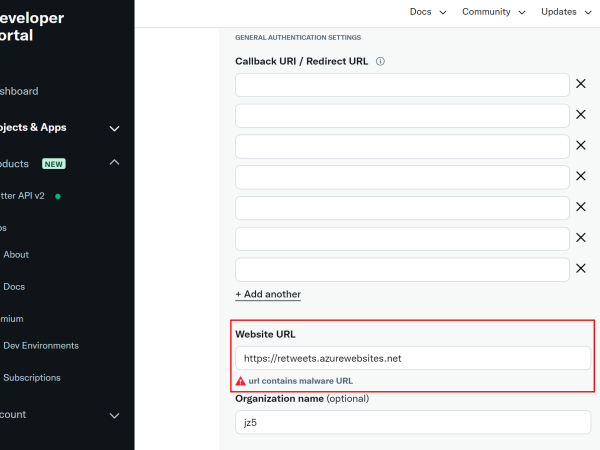Open Twitter API v2 in sidebar
The image size is (600, 450).
(22, 196)
